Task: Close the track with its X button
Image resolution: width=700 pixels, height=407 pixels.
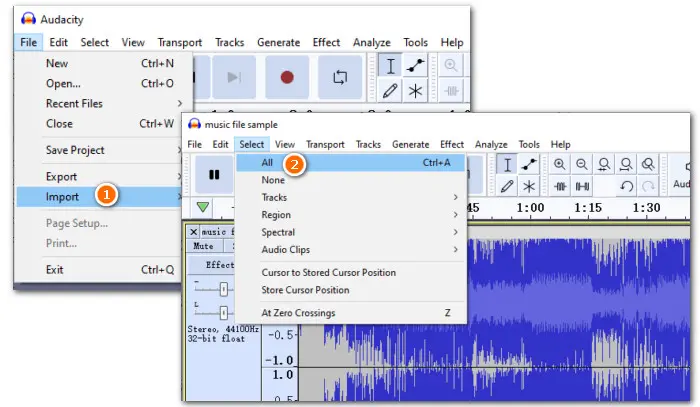Action: point(193,232)
